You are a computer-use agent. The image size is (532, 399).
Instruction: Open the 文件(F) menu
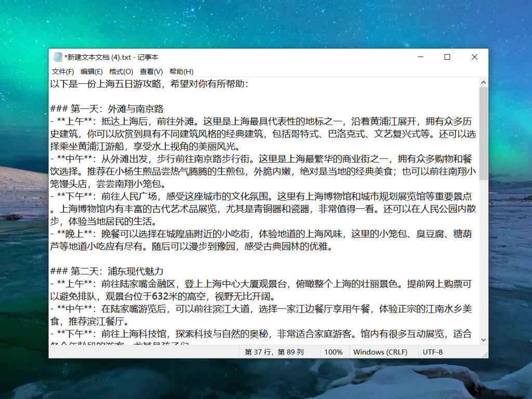coord(63,72)
